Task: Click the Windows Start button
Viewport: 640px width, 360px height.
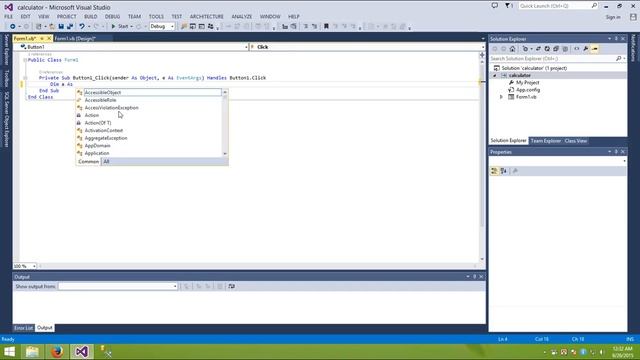Action: click(x=9, y=351)
